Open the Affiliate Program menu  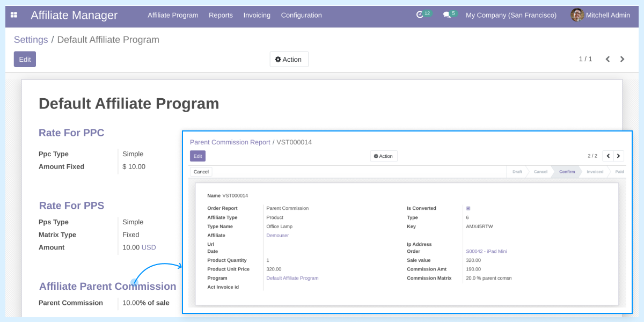click(x=173, y=15)
